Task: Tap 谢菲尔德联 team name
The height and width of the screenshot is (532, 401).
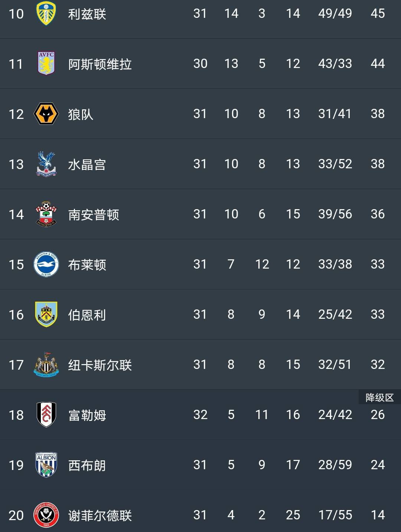Action: 100,516
